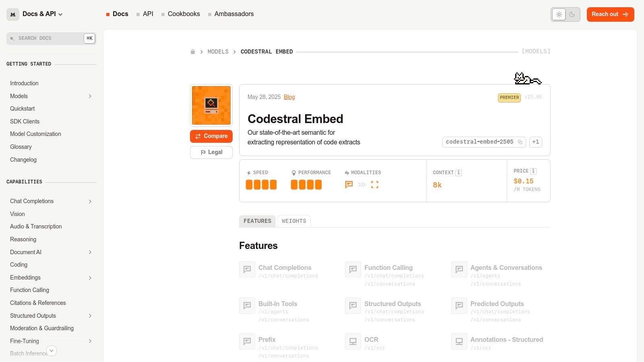644x362 pixels.
Task: Open Quickstart in the sidebar
Action: click(23, 109)
